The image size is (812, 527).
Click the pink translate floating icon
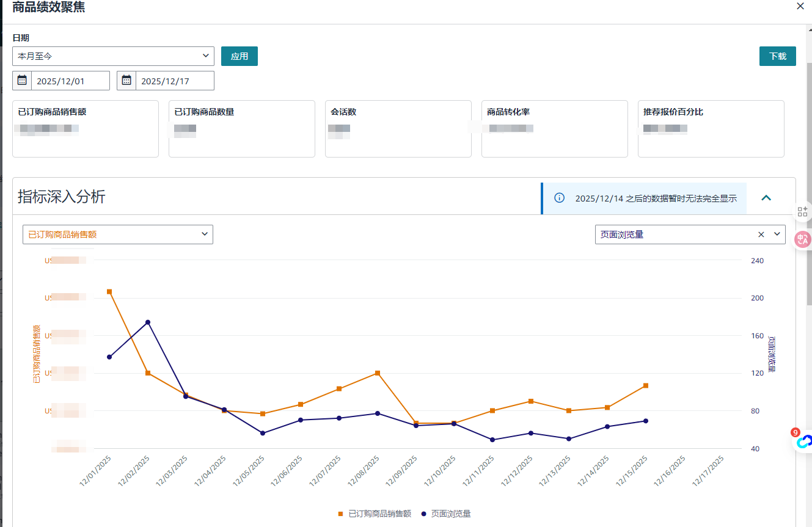(802, 239)
